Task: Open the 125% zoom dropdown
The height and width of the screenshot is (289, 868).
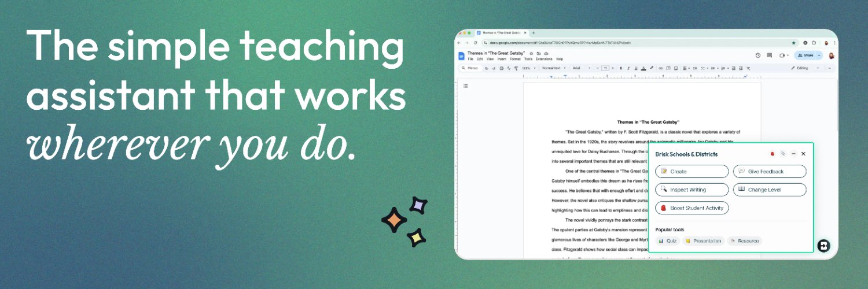Action: tap(529, 68)
